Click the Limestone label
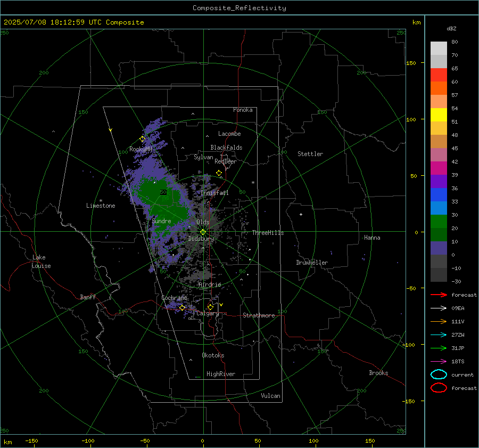Viewport: 479px width, 448px height. pyautogui.click(x=101, y=206)
